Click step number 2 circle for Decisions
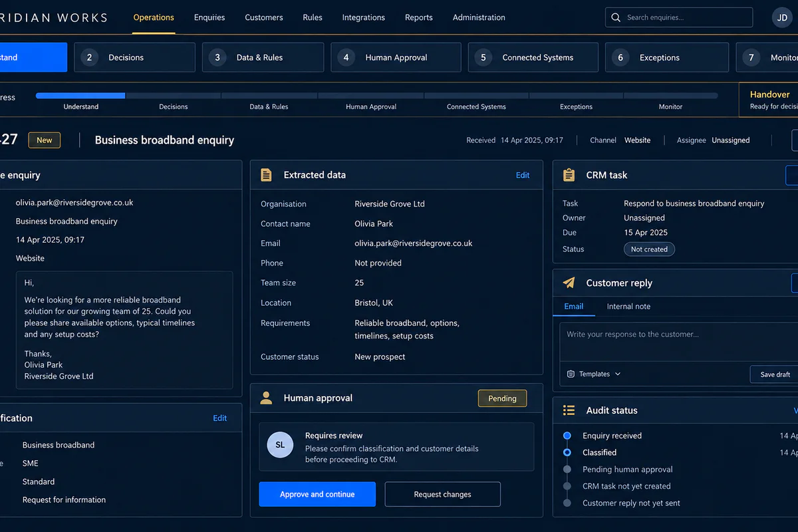 click(x=89, y=57)
